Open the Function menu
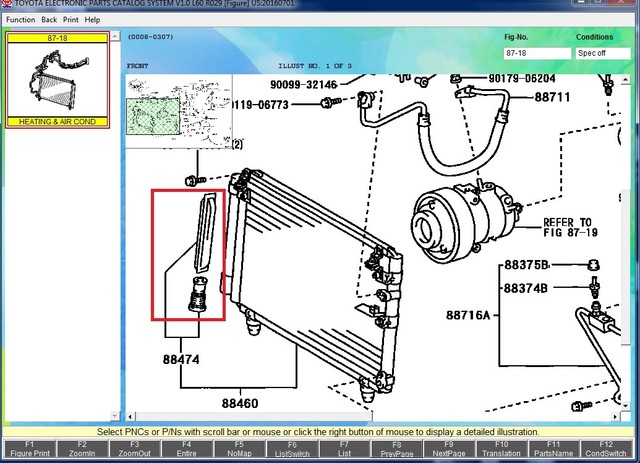The width and height of the screenshot is (640, 463). pos(20,20)
